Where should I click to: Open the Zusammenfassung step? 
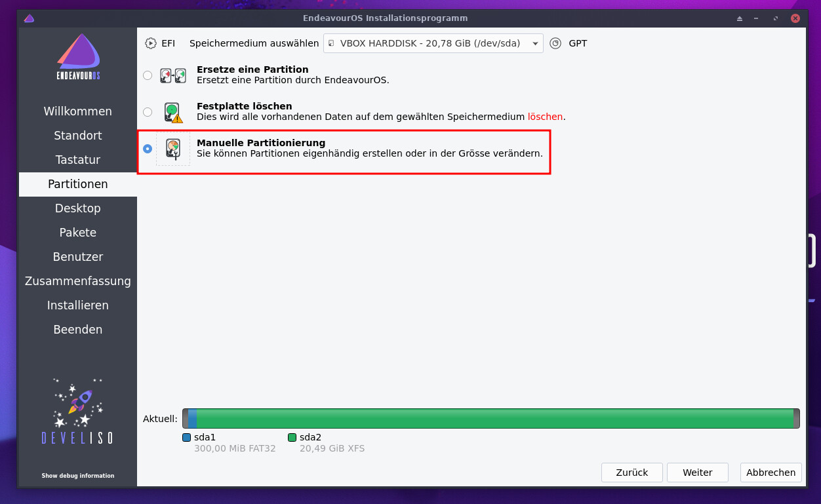pos(78,281)
